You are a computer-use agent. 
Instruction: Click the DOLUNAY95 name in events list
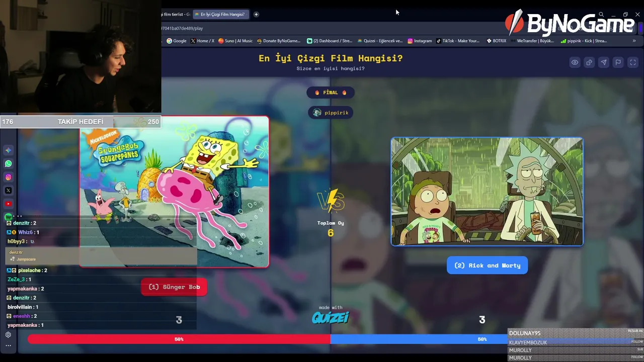[525, 333]
